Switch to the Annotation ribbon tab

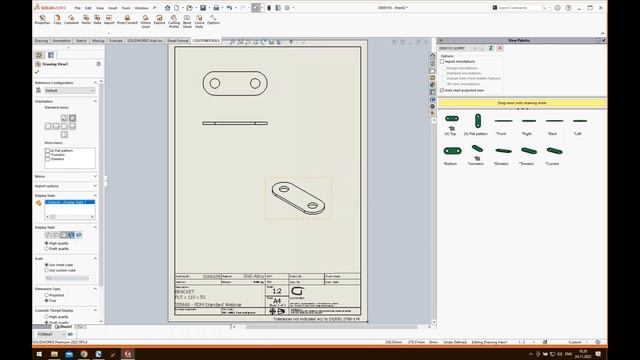tap(62, 41)
